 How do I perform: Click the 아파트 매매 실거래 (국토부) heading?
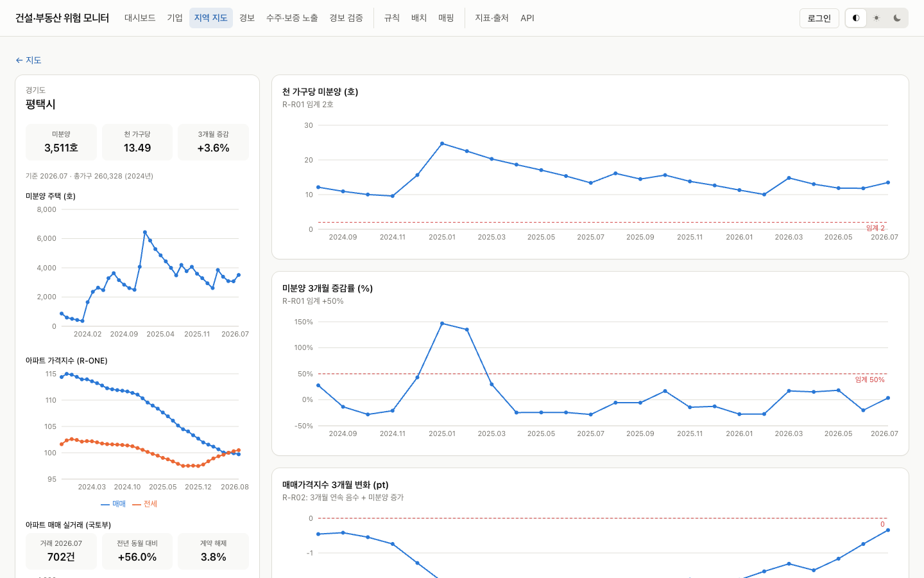coord(69,525)
